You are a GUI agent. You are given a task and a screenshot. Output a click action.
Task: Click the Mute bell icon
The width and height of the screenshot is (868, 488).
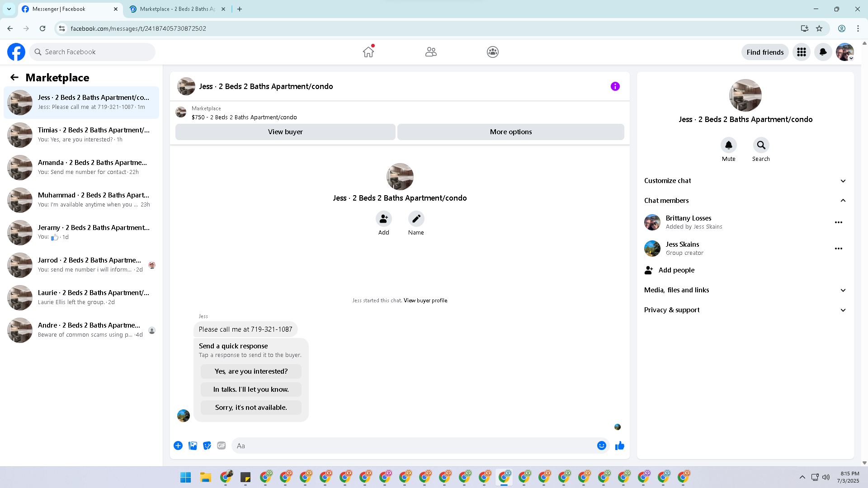coord(728,145)
